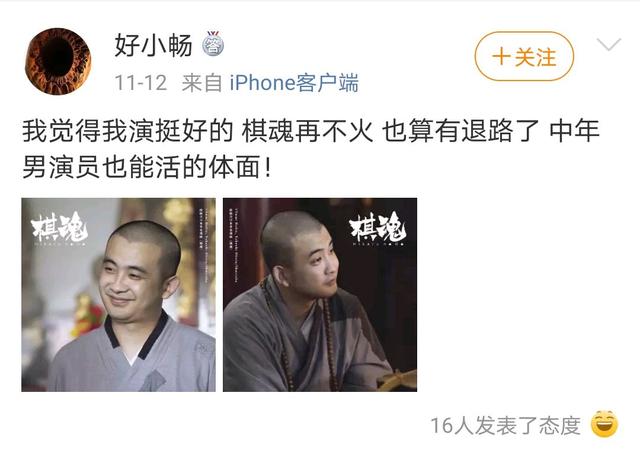Click 棋魂 logo on right poster
Image resolution: width=640 pixels, height=460 pixels.
click(378, 228)
